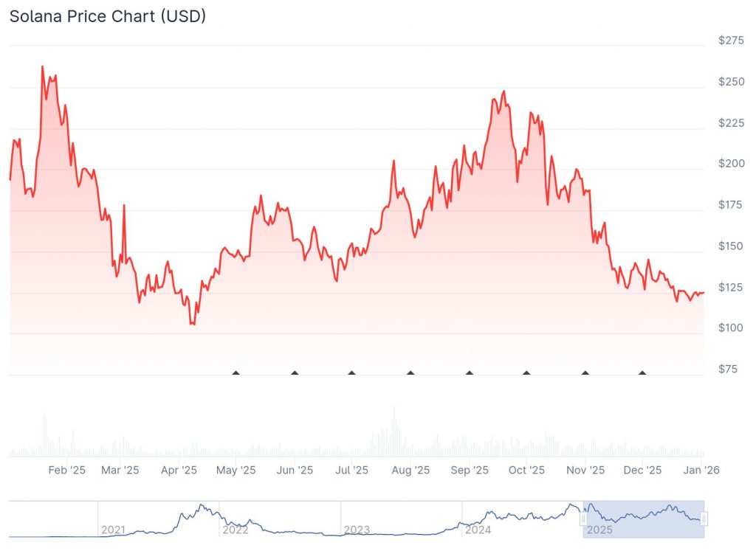The height and width of the screenshot is (551, 756).
Task: Click the event marker above Jul '25
Action: click(x=351, y=372)
